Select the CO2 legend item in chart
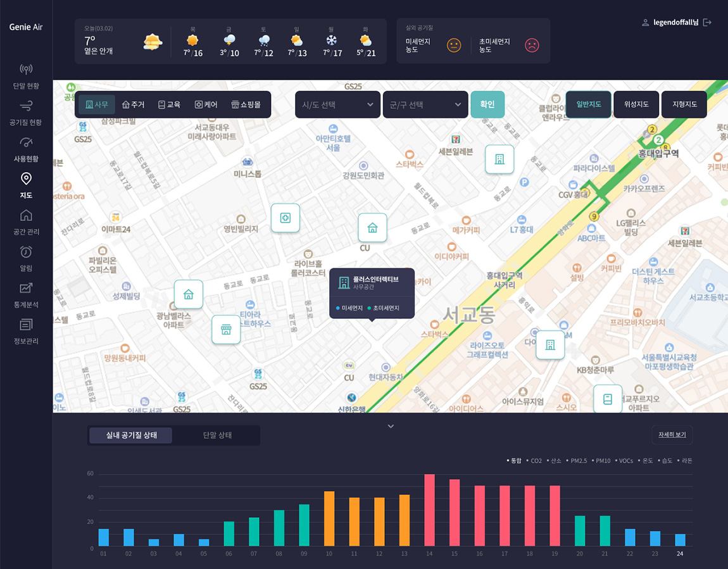The width and height of the screenshot is (728, 569). coord(536,461)
